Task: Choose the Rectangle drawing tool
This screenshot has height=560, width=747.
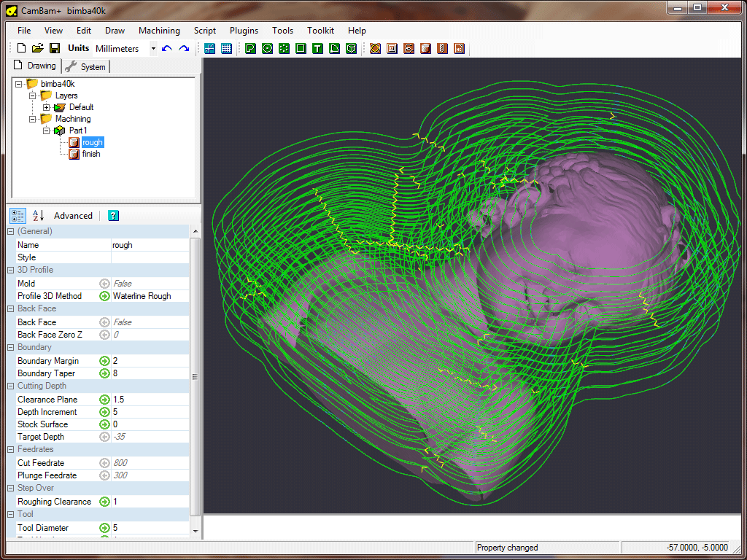Action: click(301, 48)
